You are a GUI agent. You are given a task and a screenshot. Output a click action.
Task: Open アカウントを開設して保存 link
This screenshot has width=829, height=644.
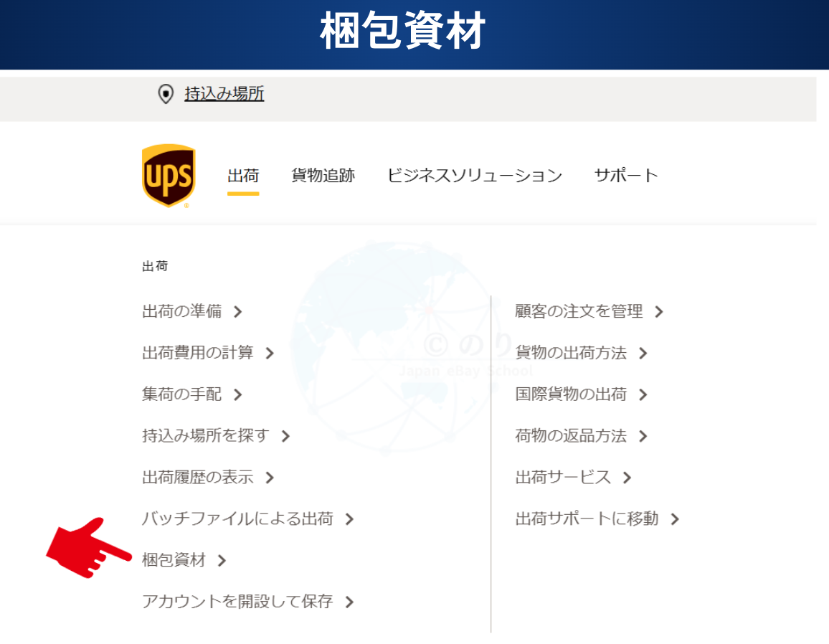click(x=237, y=601)
